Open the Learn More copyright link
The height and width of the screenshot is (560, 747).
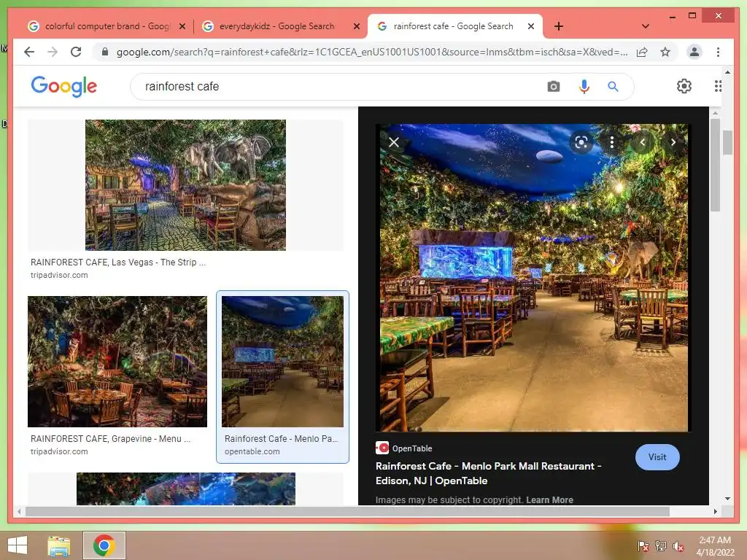point(549,500)
